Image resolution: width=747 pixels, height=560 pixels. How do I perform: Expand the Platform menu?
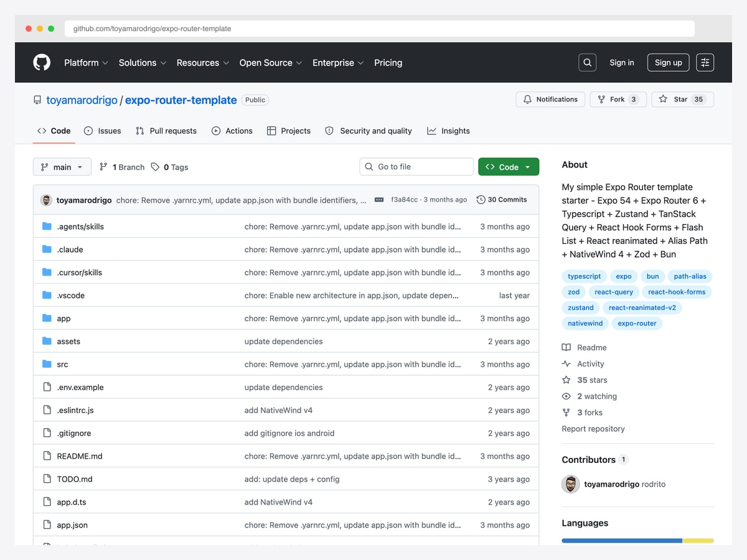86,63
